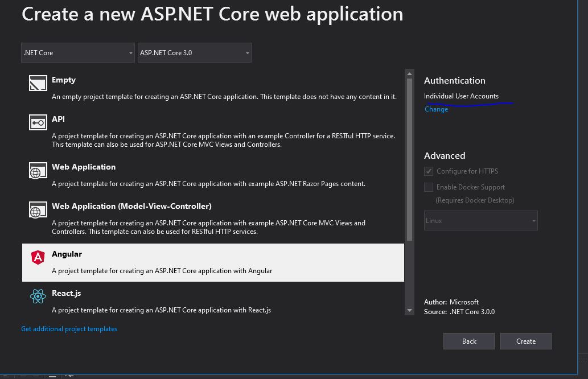
Task: Click the React.js template description text
Action: tap(161, 310)
